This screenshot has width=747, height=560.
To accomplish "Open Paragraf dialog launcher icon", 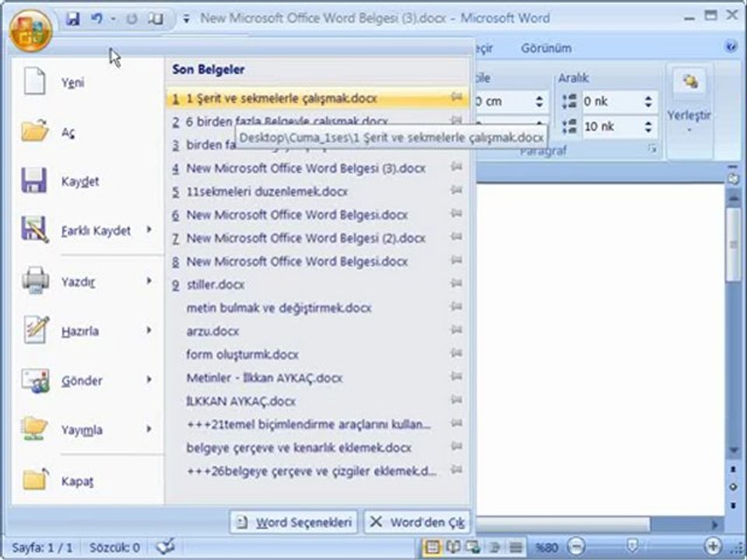I will (653, 150).
